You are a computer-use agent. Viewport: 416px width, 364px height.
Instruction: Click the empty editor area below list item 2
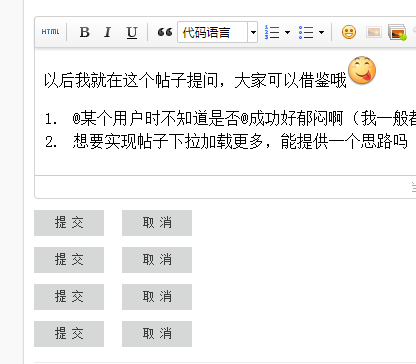point(225,163)
